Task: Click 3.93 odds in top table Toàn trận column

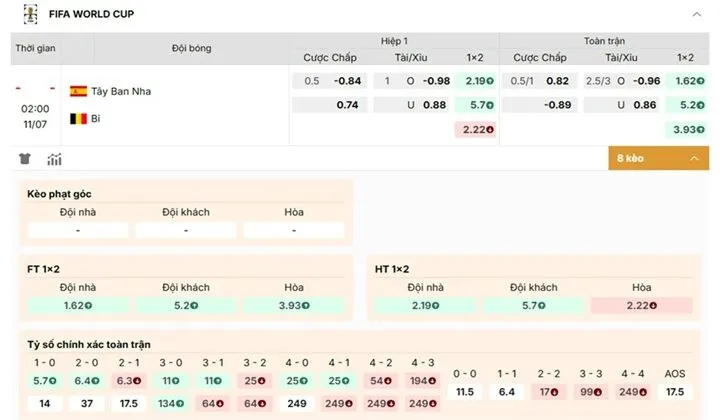Action: 686,129
